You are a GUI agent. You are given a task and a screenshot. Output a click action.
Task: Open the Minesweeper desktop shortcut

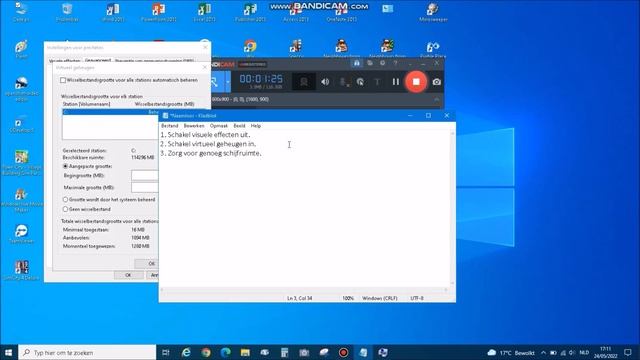[x=433, y=12]
